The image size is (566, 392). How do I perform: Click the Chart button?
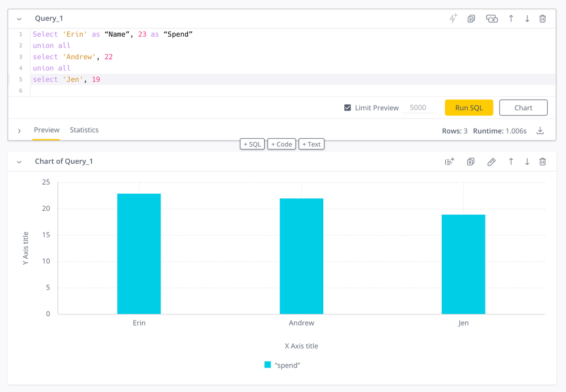coord(523,108)
